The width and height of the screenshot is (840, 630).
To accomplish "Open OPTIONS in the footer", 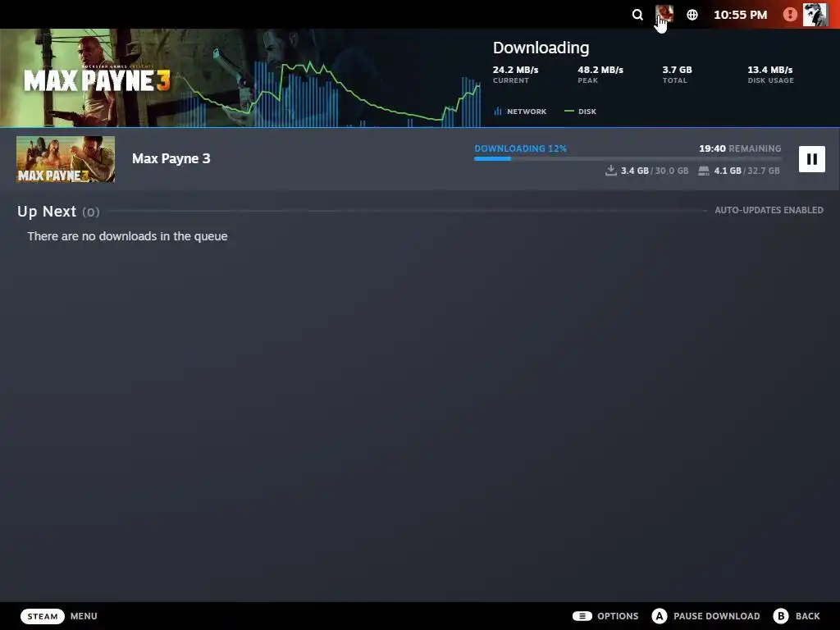I will pyautogui.click(x=618, y=616).
